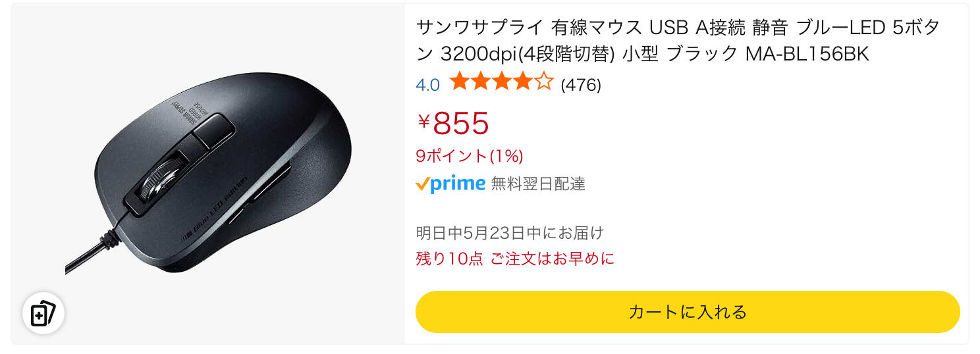Click the MA-BL156BK model number in the title
Screen dimensions: 980x354
click(807, 54)
